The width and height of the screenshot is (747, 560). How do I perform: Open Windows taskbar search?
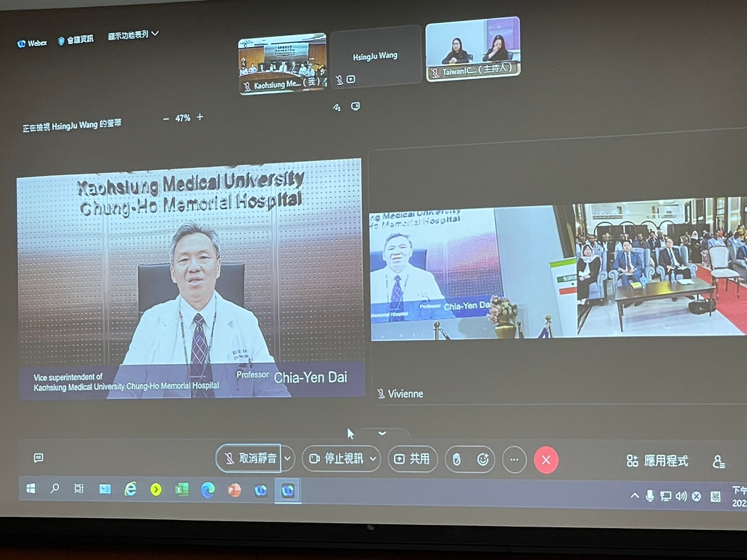[x=54, y=488]
